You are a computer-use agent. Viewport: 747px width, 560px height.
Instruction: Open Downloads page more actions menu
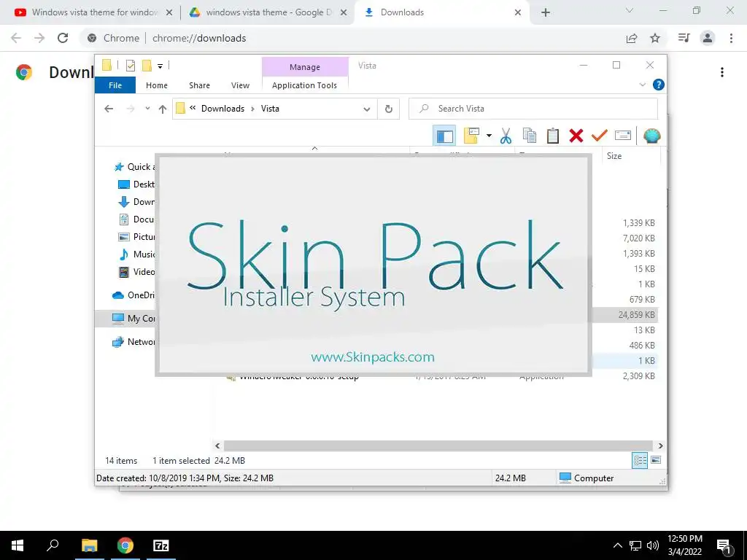722,72
